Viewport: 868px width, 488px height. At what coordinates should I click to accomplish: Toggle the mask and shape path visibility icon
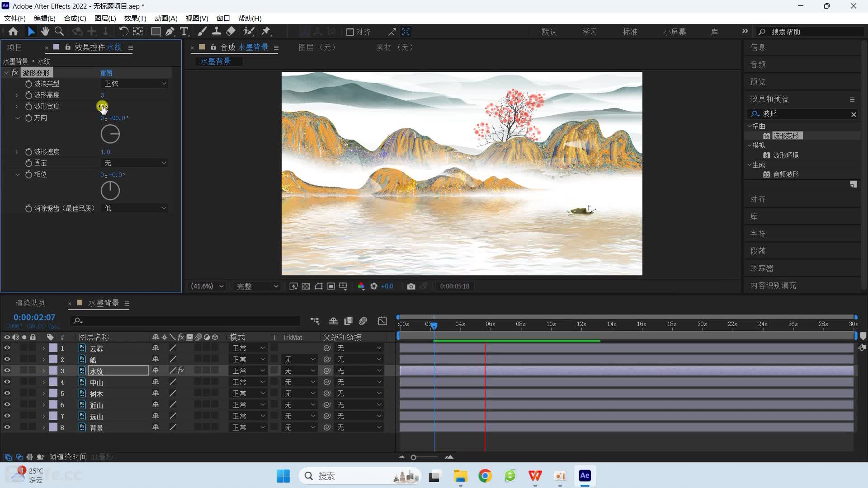click(x=319, y=286)
